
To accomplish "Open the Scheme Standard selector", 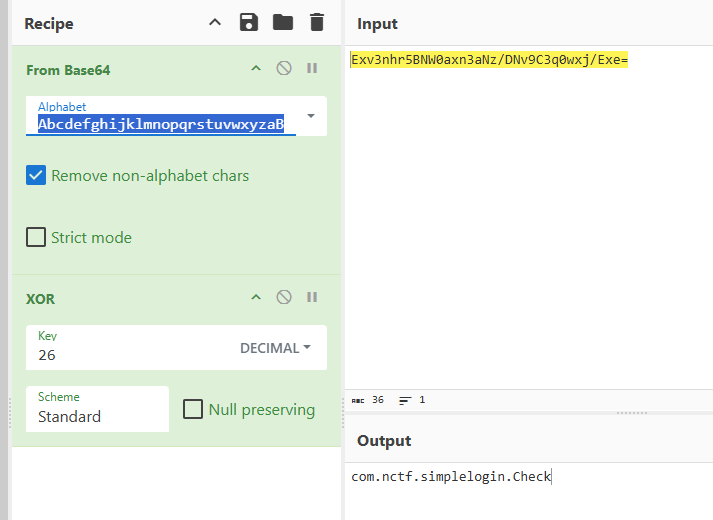I will click(97, 409).
